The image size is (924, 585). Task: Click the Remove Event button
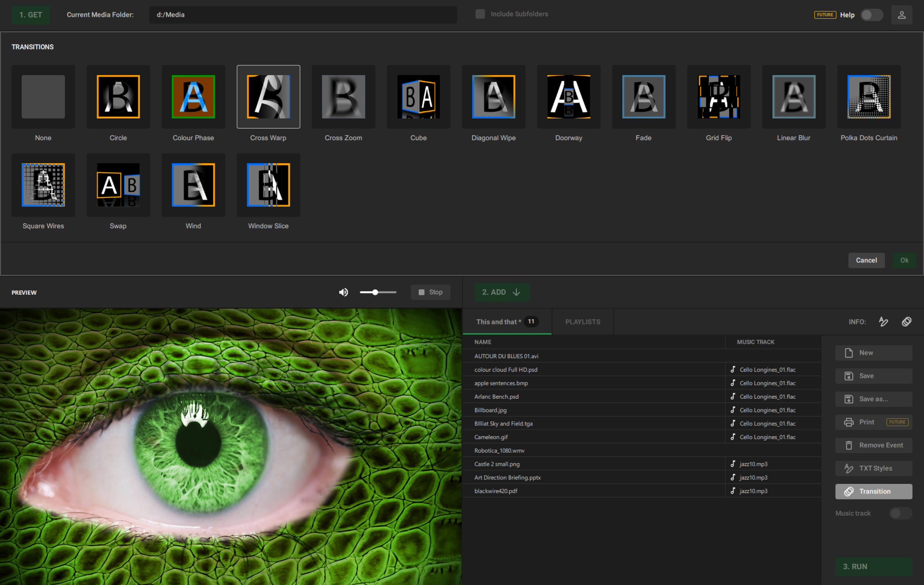(873, 445)
